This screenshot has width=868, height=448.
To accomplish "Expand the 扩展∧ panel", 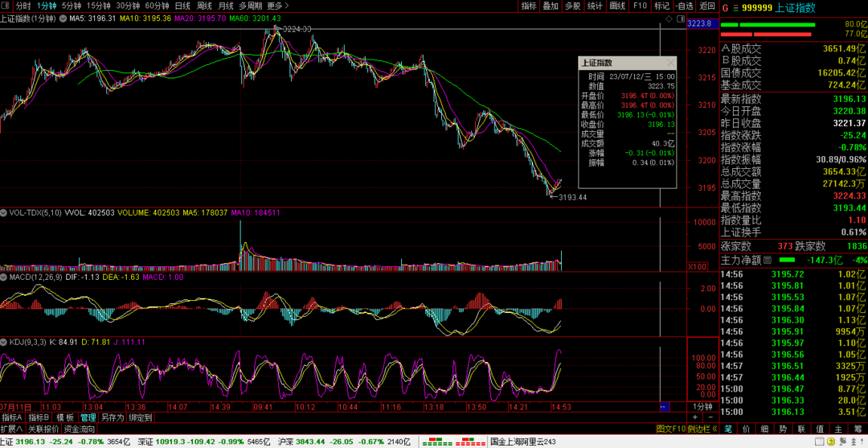I will tap(11, 429).
